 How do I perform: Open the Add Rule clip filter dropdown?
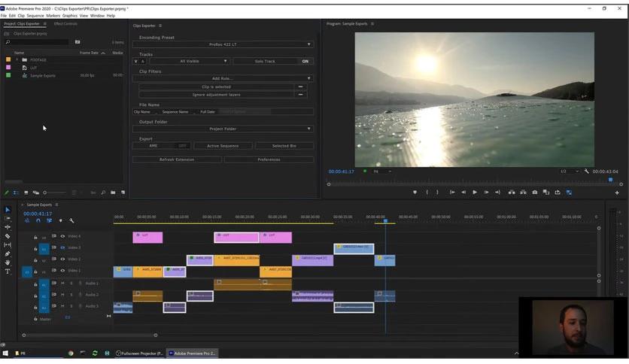coord(223,78)
